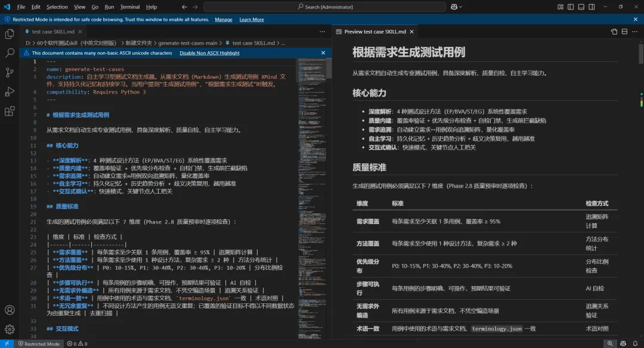Open the Selection menu
Screen dimensions: 644x348
tap(57, 7)
